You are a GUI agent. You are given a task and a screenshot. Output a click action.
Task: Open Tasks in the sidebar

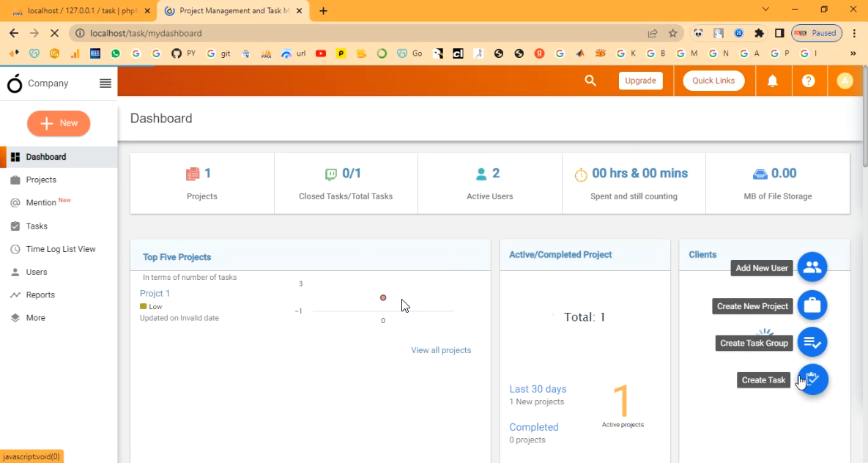[x=59, y=226]
